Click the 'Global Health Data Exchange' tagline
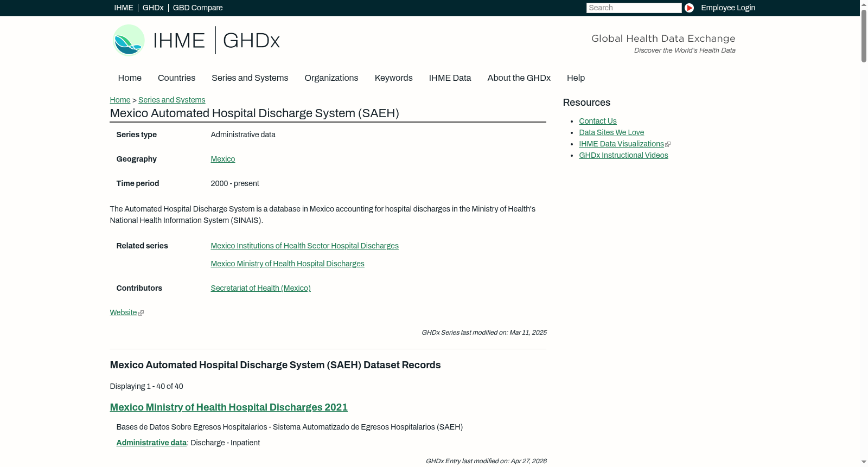868x467 pixels. [663, 39]
